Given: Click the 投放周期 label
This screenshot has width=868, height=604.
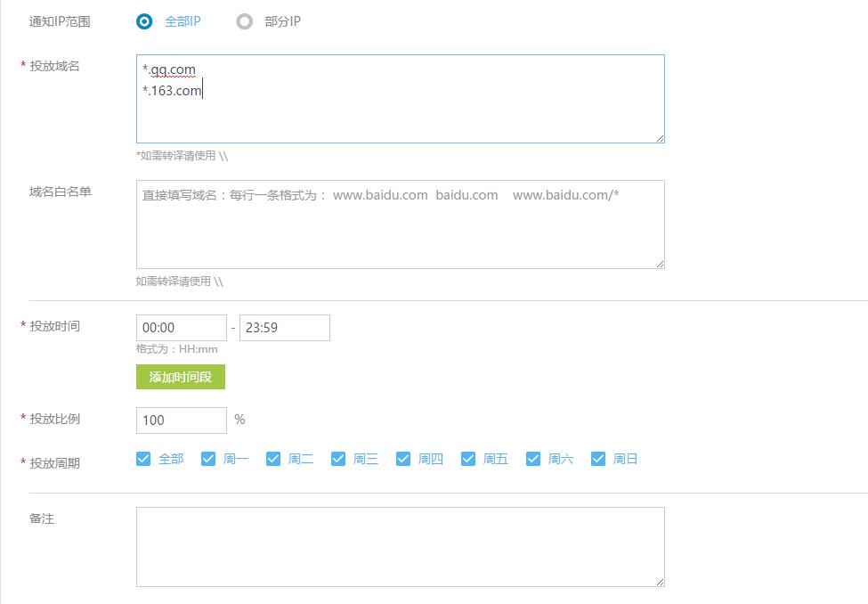Looking at the screenshot, I should [55, 462].
